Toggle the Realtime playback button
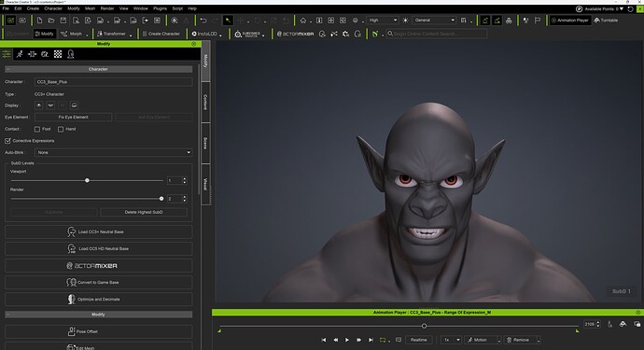This screenshot has width=644, height=350. click(x=418, y=340)
